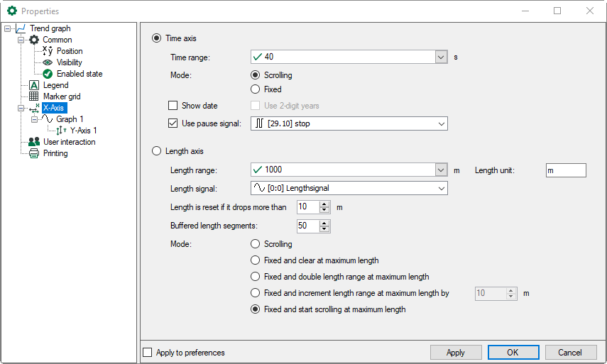Click the Length unit text field
Screen dimensions: 607x364
pyautogui.click(x=565, y=170)
